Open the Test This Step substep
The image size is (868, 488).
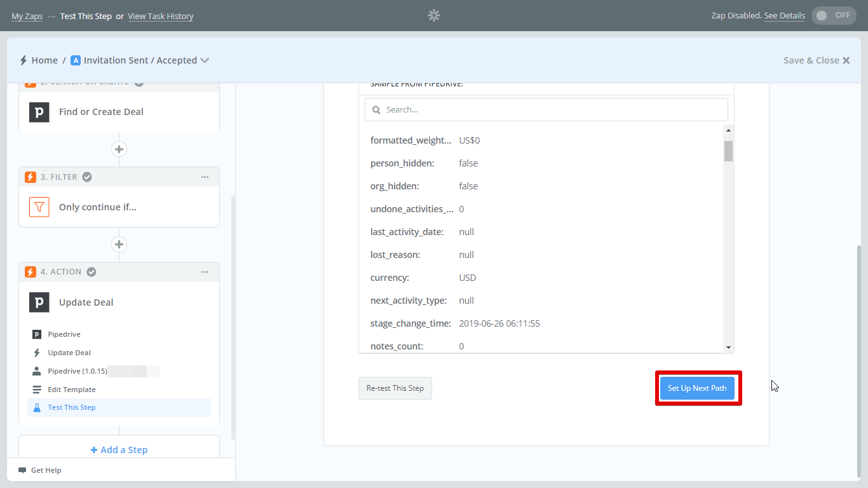(119, 407)
